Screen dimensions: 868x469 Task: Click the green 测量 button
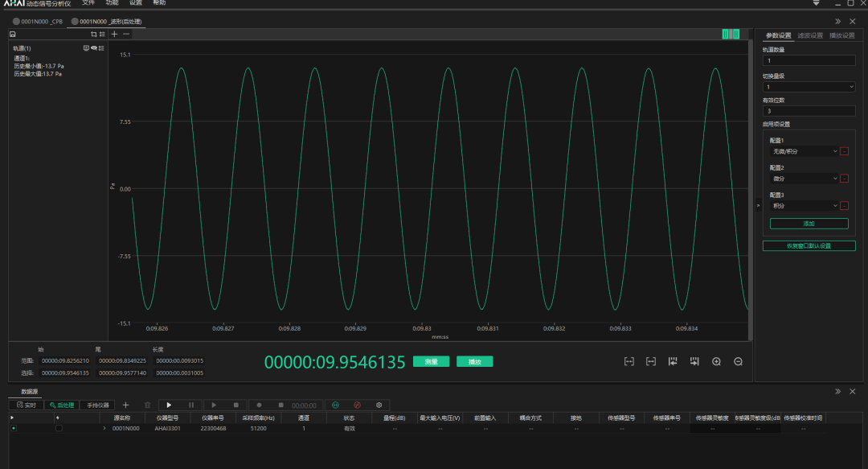click(x=432, y=361)
